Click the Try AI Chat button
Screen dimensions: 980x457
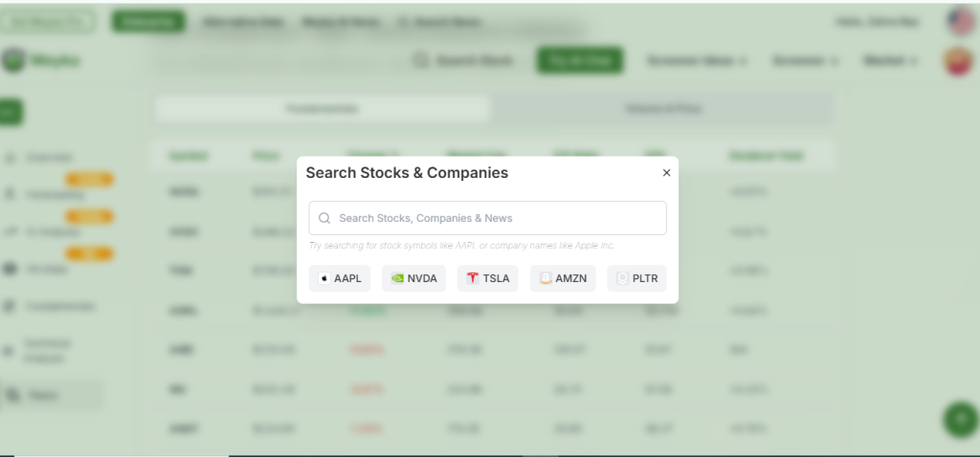pos(580,60)
